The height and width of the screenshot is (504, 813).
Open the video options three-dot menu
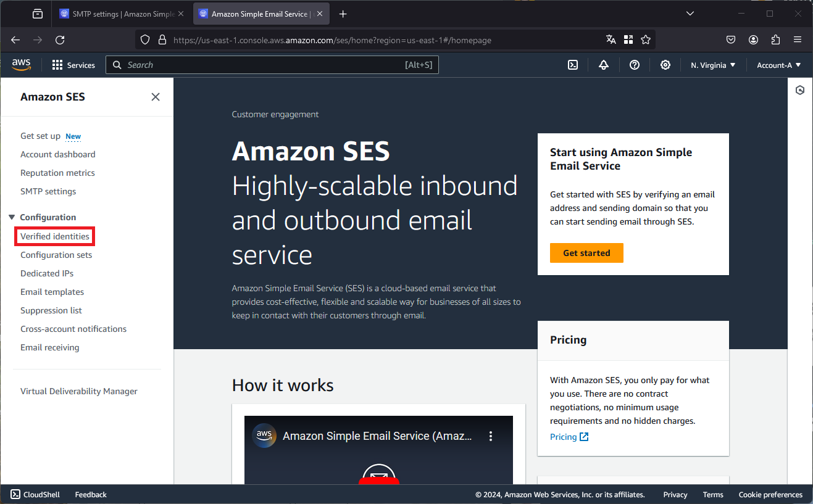[x=491, y=436]
